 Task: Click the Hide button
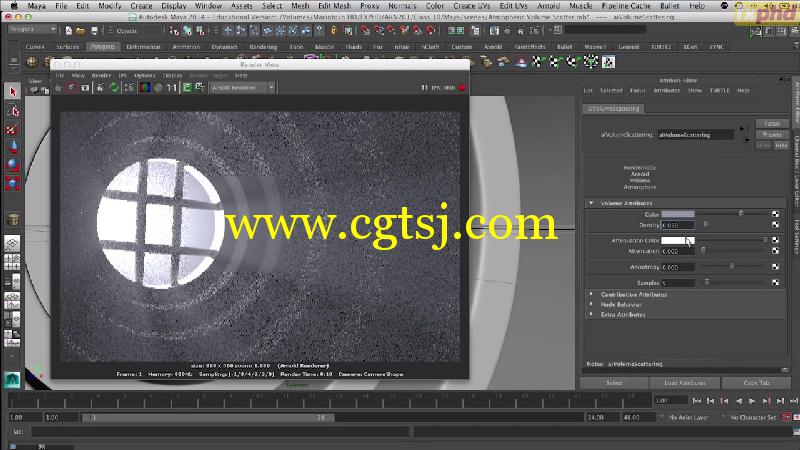(x=781, y=145)
